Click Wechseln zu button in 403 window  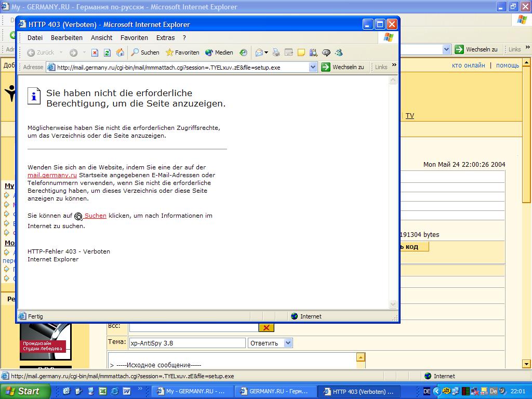pyautogui.click(x=343, y=67)
